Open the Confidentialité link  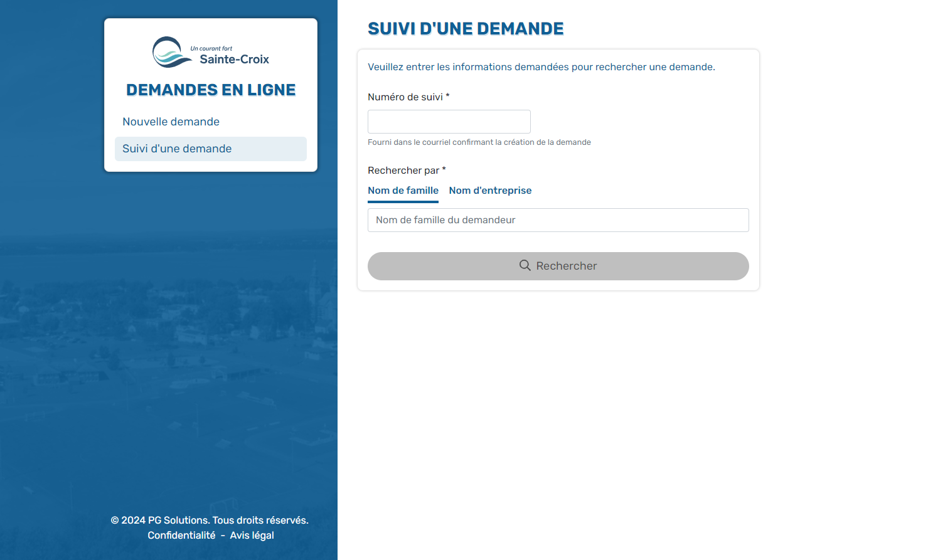181,535
